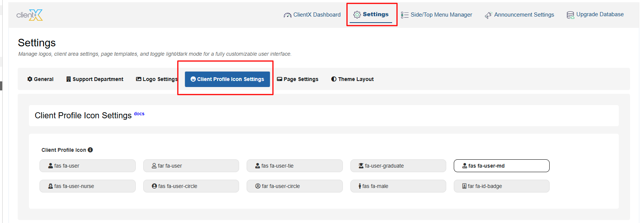The width and height of the screenshot is (644, 223).
Task: Choose the far fa-id-badge icon
Action: (x=502, y=186)
